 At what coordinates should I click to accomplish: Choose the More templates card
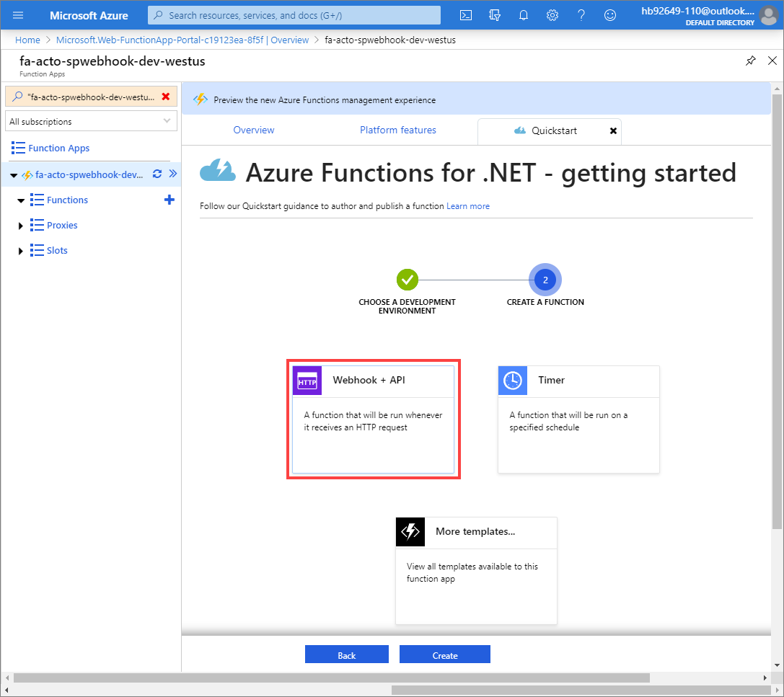point(476,571)
